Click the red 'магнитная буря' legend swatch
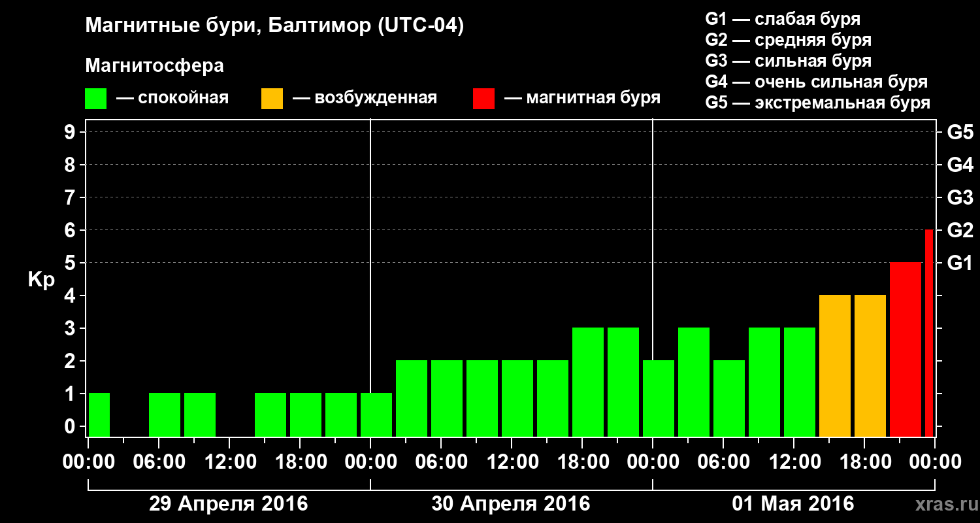This screenshot has width=980, height=523. tap(483, 99)
